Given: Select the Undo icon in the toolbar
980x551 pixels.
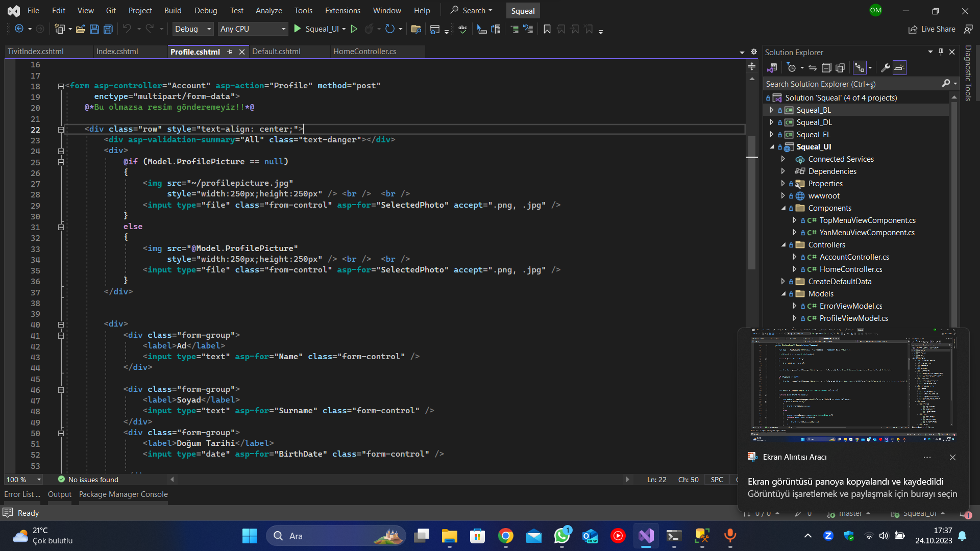Looking at the screenshot, I should (128, 29).
